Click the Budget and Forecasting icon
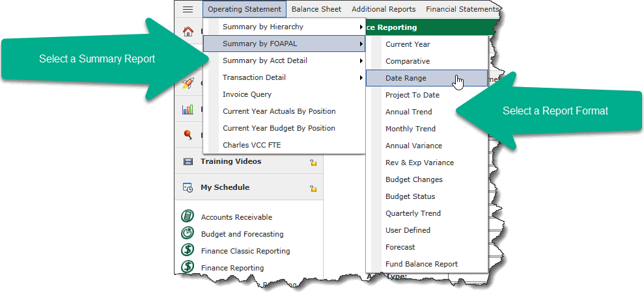Image resolution: width=644 pixels, height=303 pixels. pos(188,233)
